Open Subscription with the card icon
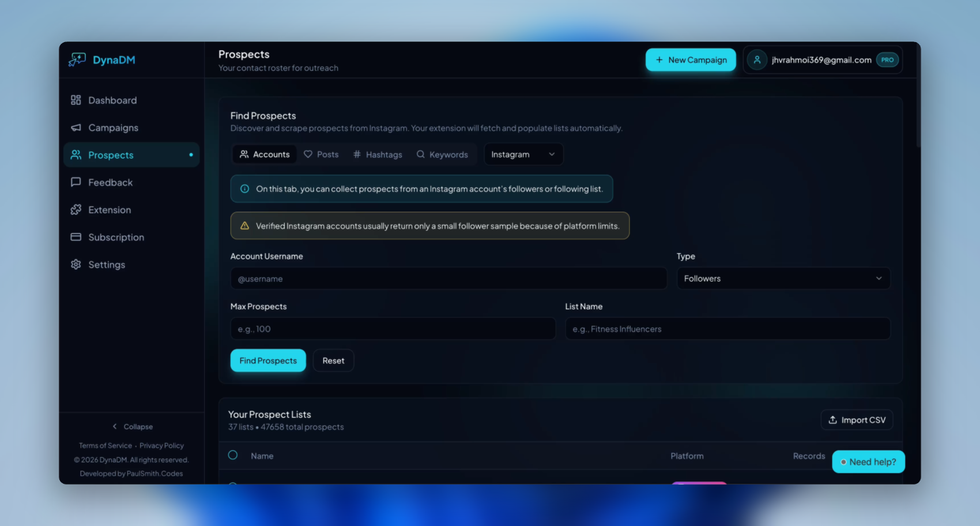 (x=76, y=237)
